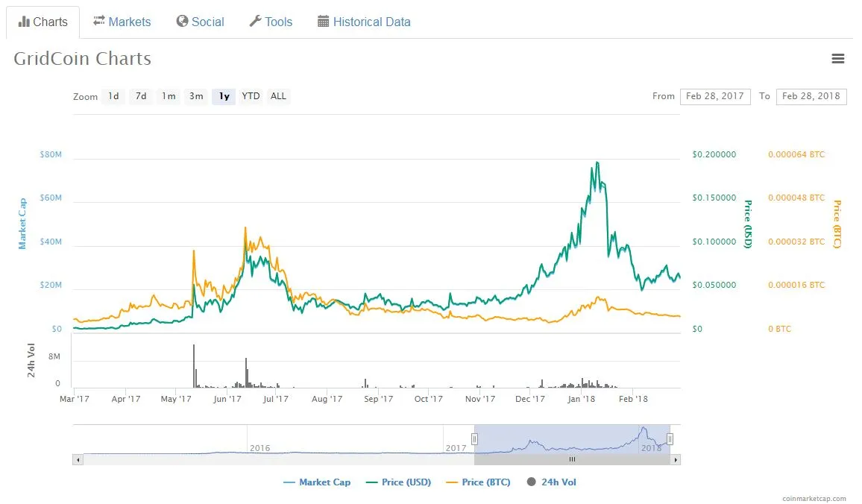Set zoom to 1m
This screenshot has width=862, height=504.
169,96
